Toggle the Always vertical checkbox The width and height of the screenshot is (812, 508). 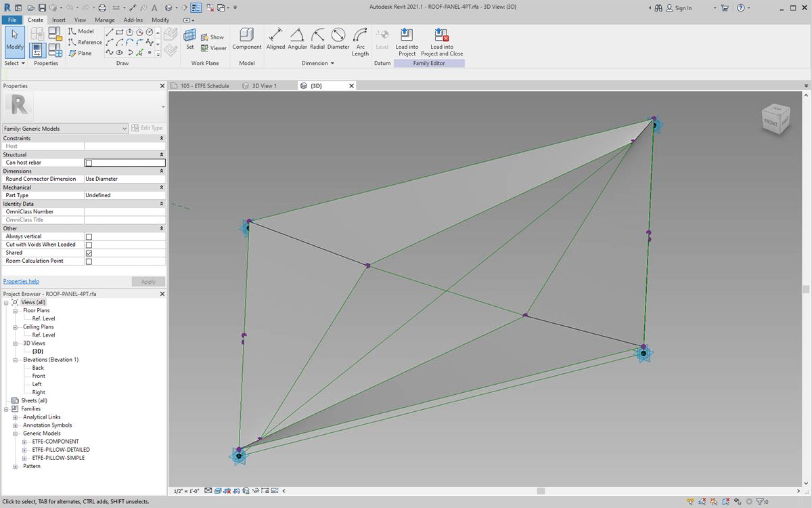(89, 236)
